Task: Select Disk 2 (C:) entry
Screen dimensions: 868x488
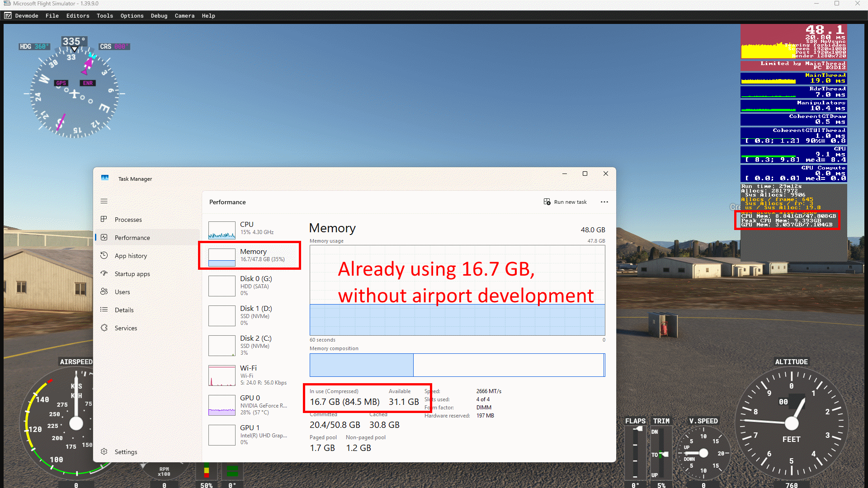Action: tap(249, 346)
